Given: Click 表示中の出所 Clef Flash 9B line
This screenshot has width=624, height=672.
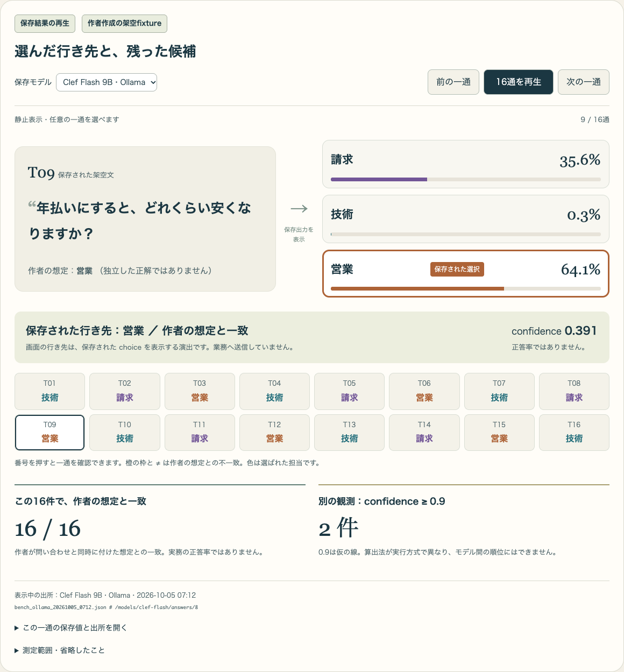Looking at the screenshot, I should point(105,595).
